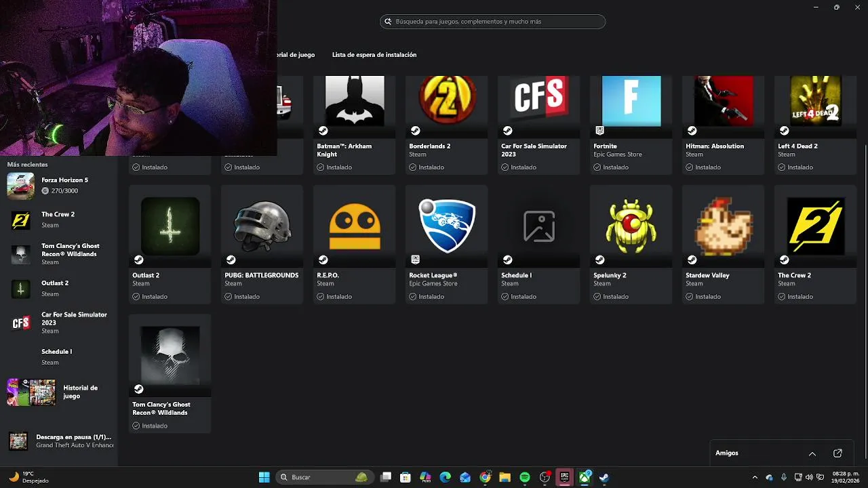The image size is (868, 488).
Task: Open Microsoft Edge from the taskbar
Action: [x=446, y=477]
